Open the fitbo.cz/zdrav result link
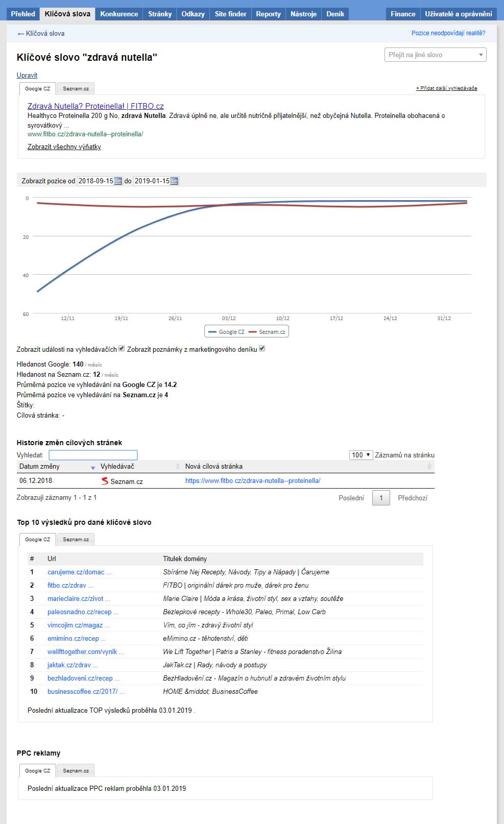Screen dimensions: 504x824 pyautogui.click(x=70, y=585)
